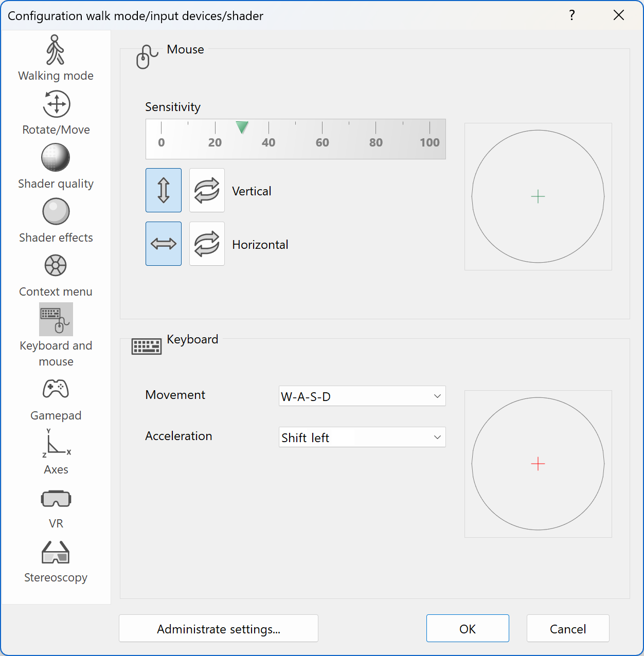Toggle horizontal mouse movement arrow button
The width and height of the screenshot is (644, 656).
click(x=164, y=244)
